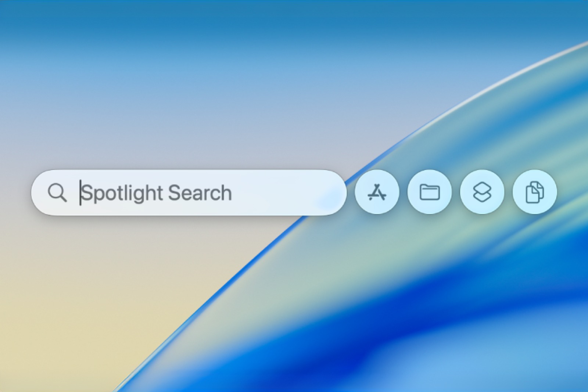Show the Clipboard history button
Viewport: 588px width, 392px height.
(x=535, y=192)
